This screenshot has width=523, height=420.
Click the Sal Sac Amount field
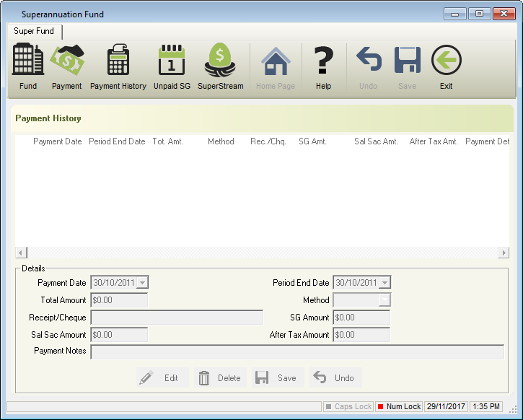pyautogui.click(x=119, y=335)
